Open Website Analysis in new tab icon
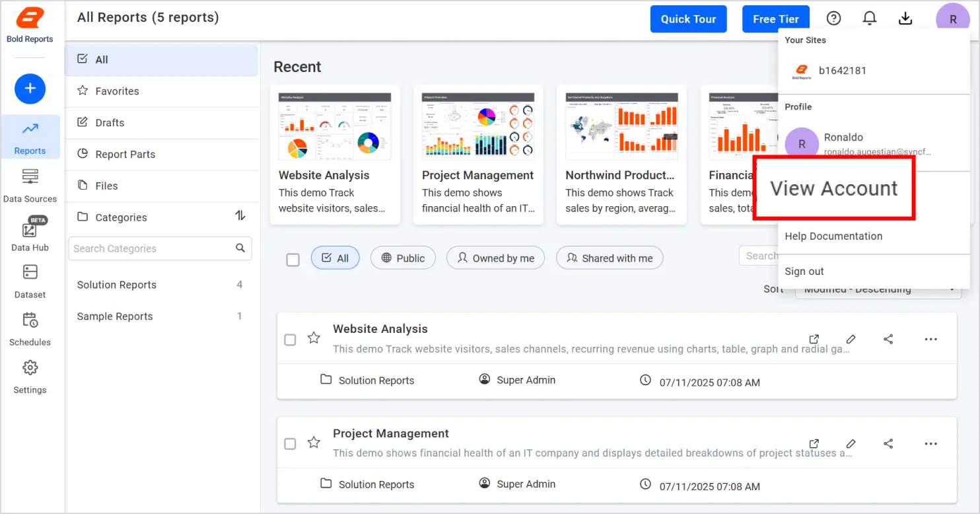The height and width of the screenshot is (514, 980). (814, 339)
